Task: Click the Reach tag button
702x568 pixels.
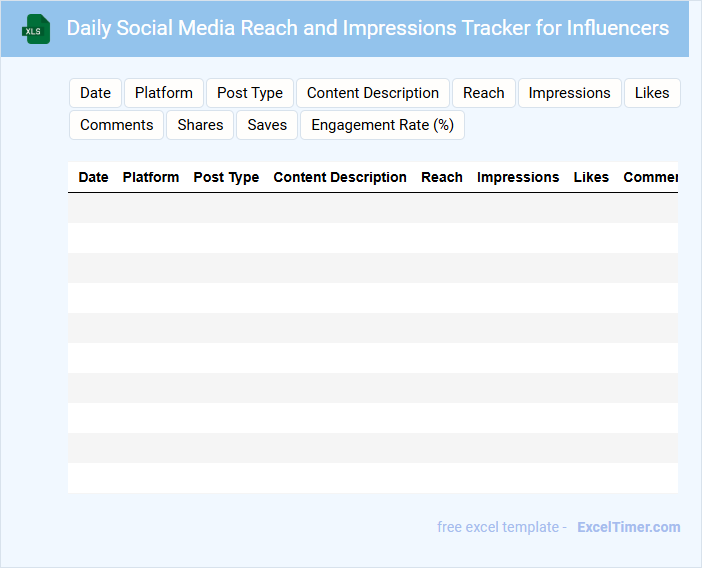Action: [484, 93]
